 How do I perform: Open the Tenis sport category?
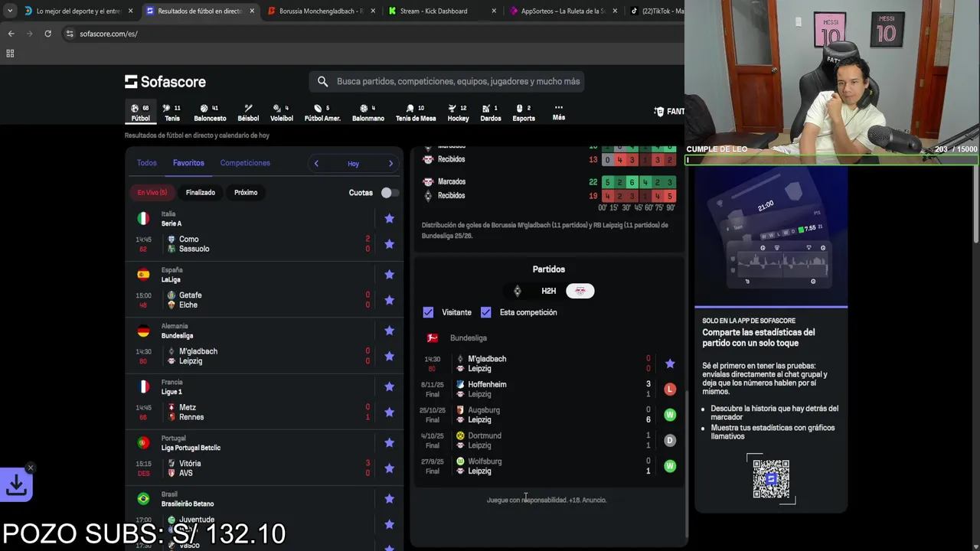172,112
